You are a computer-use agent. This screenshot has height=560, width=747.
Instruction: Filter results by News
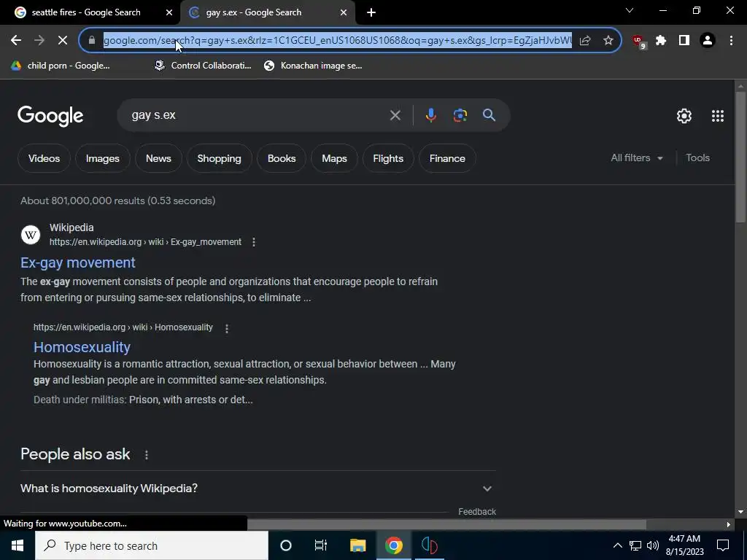pos(158,158)
